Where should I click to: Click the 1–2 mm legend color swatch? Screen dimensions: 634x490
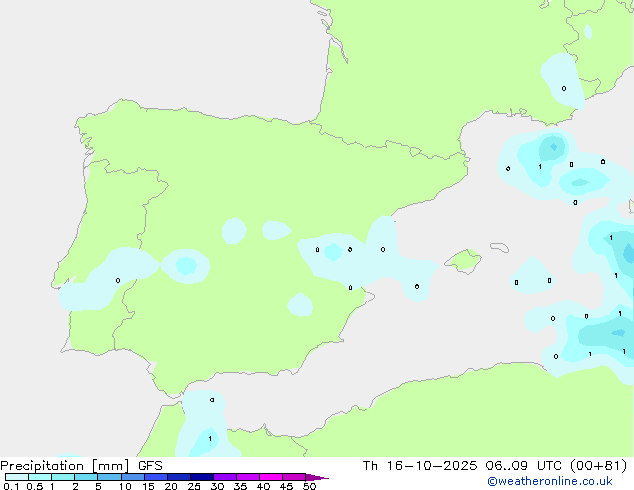63,477
